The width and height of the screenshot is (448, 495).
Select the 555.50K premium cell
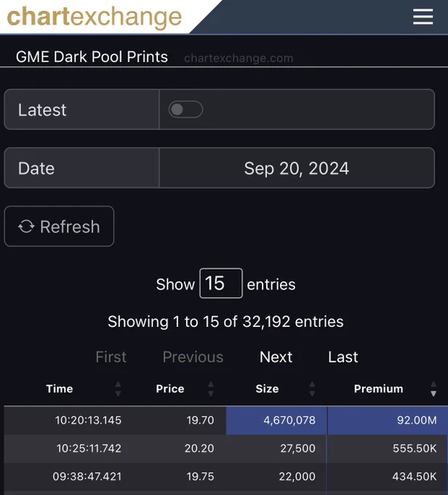click(388, 448)
